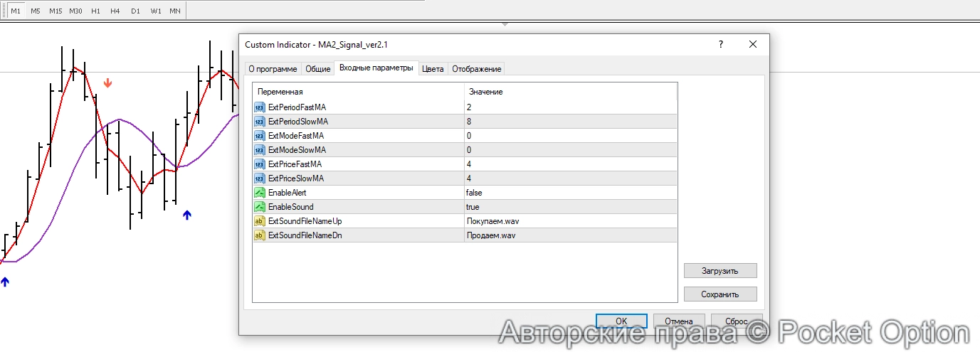Open the Цвета tab

click(x=433, y=69)
